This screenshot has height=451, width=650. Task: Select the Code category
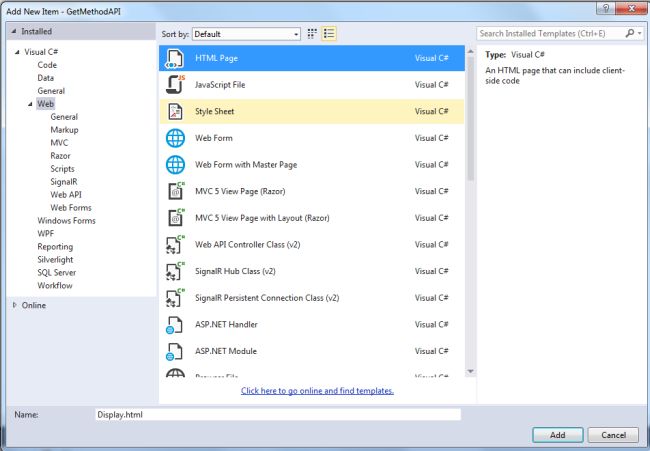click(47, 65)
